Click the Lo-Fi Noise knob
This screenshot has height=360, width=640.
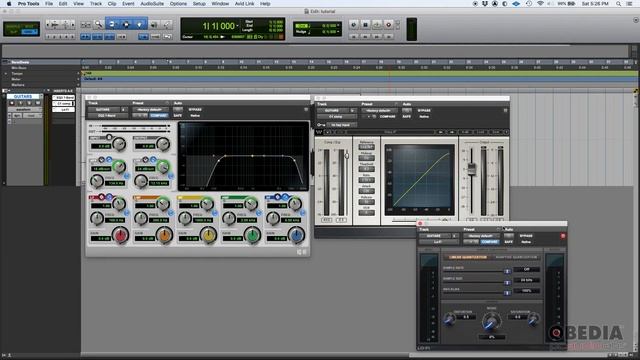[491, 321]
